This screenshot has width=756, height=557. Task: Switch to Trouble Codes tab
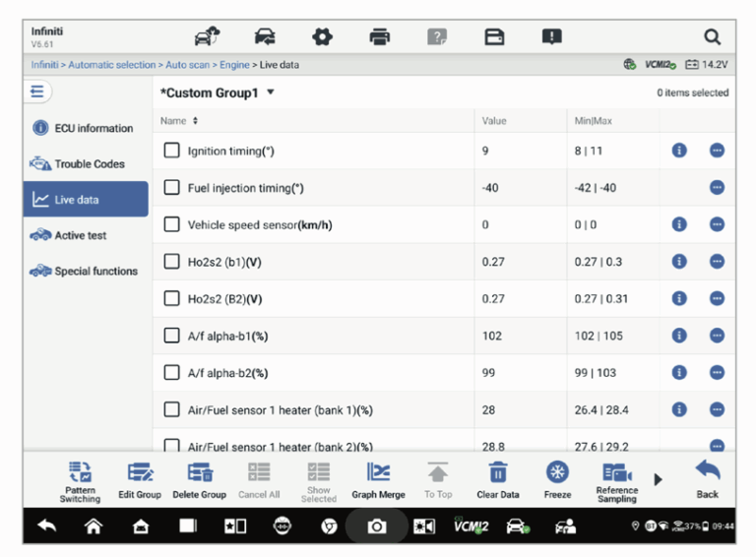point(89,164)
